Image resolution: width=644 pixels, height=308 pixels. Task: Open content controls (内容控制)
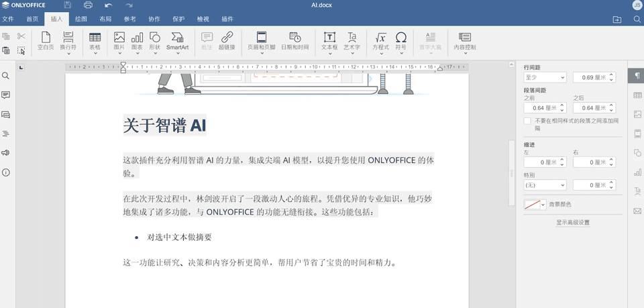(465, 41)
